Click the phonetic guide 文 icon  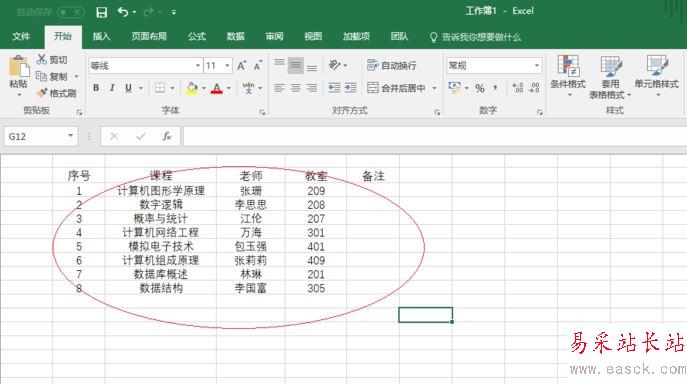tap(248, 88)
